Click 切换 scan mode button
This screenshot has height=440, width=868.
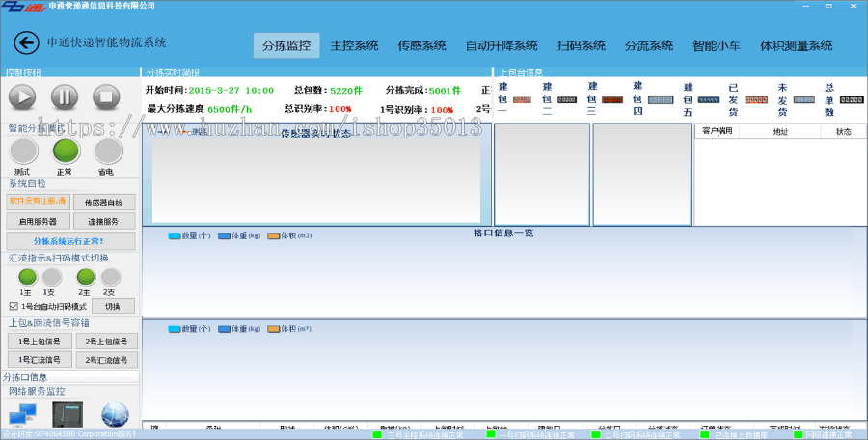(113, 306)
